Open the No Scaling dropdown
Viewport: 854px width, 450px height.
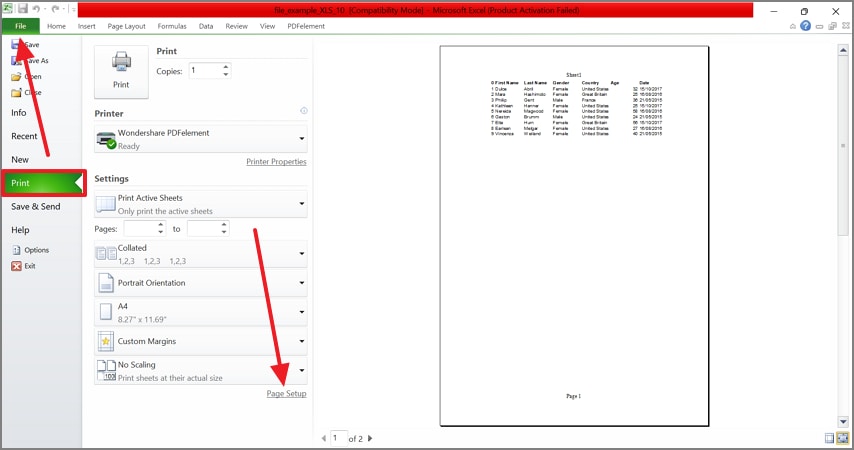tap(201, 370)
